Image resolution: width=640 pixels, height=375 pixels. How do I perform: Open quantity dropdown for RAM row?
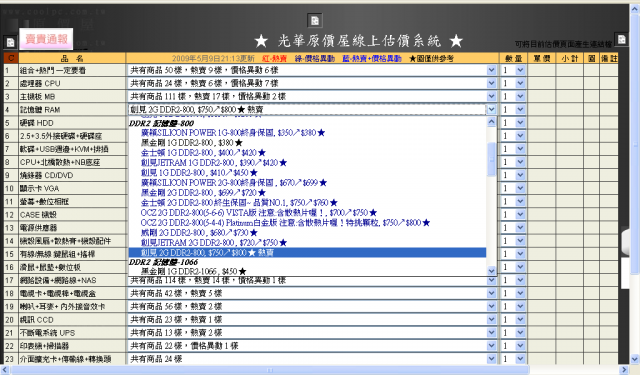520,109
